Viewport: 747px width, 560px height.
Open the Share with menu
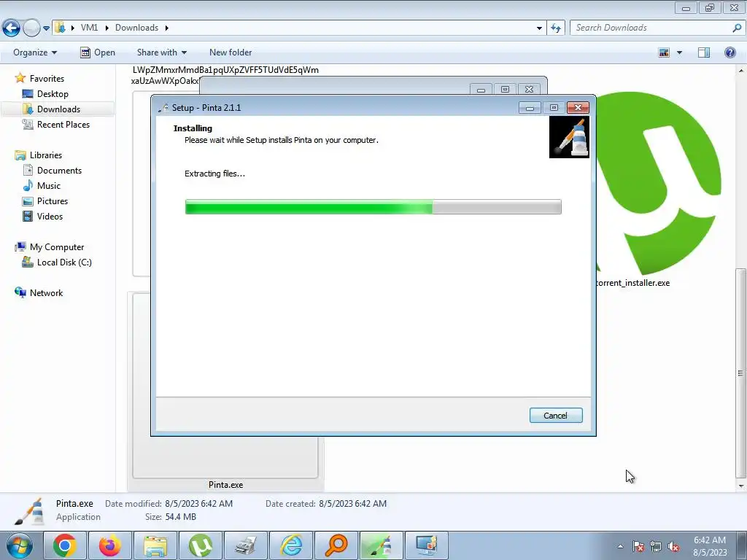click(x=161, y=52)
